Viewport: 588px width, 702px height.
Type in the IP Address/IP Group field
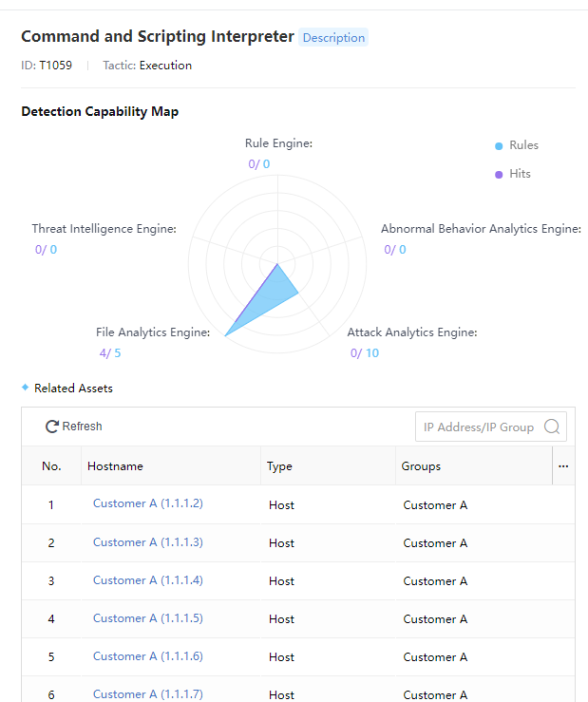pyautogui.click(x=478, y=427)
